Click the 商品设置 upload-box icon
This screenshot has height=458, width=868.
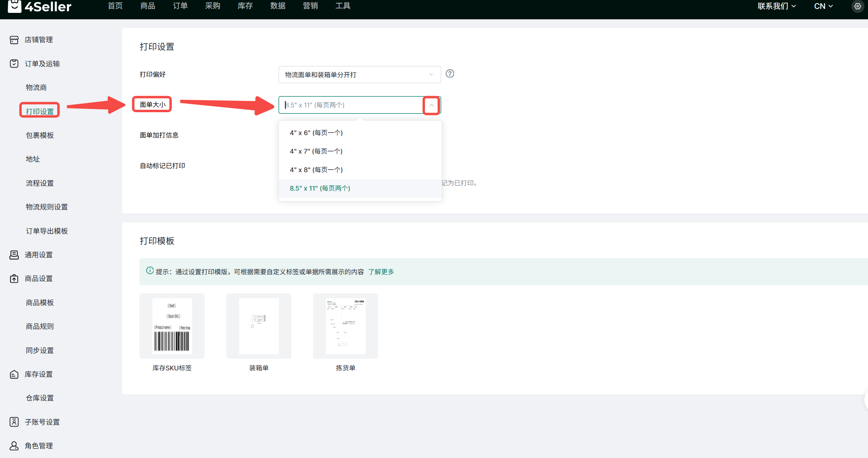[x=14, y=278]
